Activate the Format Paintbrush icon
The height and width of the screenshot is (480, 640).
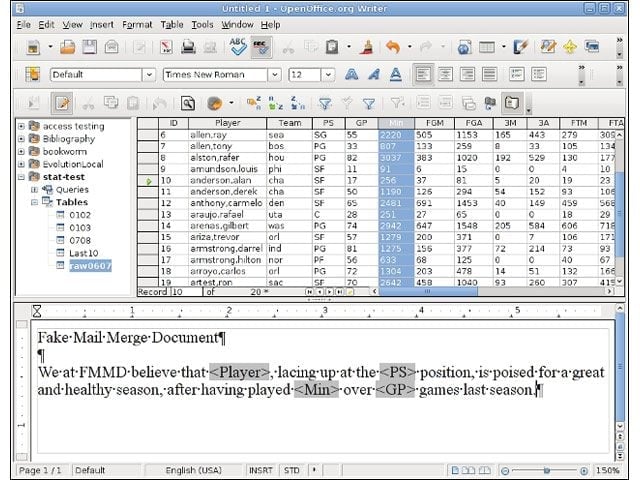pyautogui.click(x=367, y=47)
